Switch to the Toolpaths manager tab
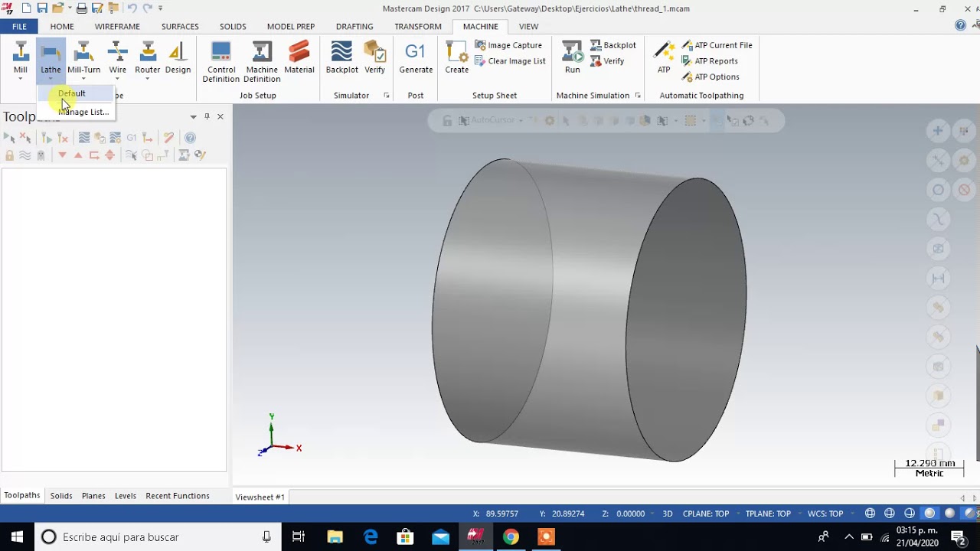 (x=22, y=495)
